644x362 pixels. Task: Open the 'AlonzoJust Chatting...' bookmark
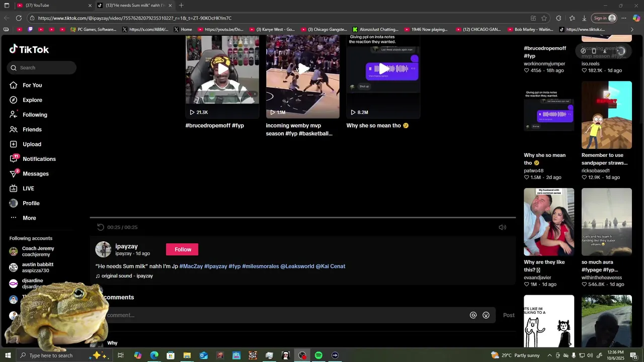tap(376, 30)
